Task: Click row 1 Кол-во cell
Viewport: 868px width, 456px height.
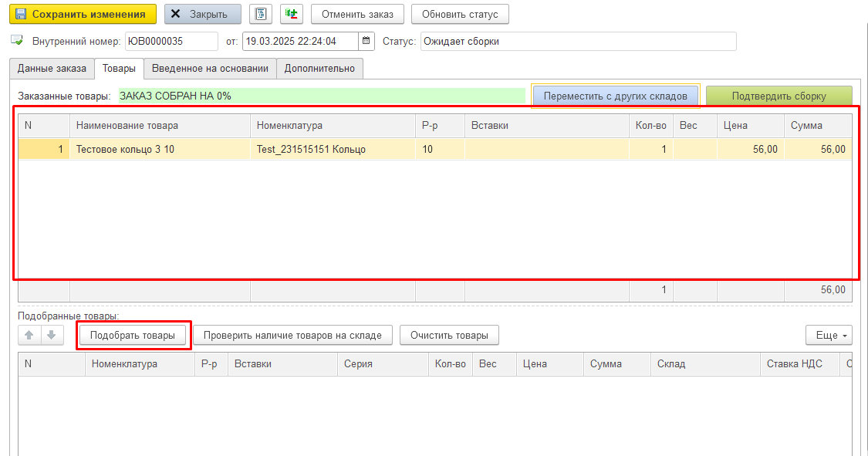Action: click(x=651, y=149)
